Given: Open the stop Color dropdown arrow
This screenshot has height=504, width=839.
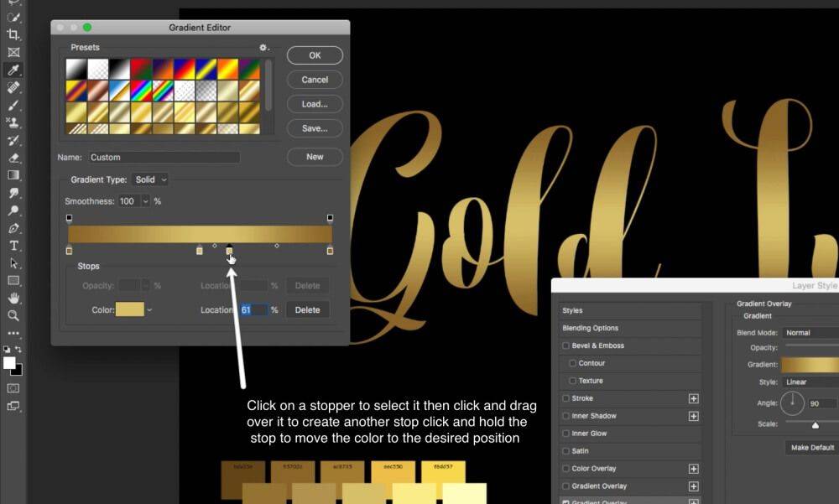Looking at the screenshot, I should (x=149, y=309).
